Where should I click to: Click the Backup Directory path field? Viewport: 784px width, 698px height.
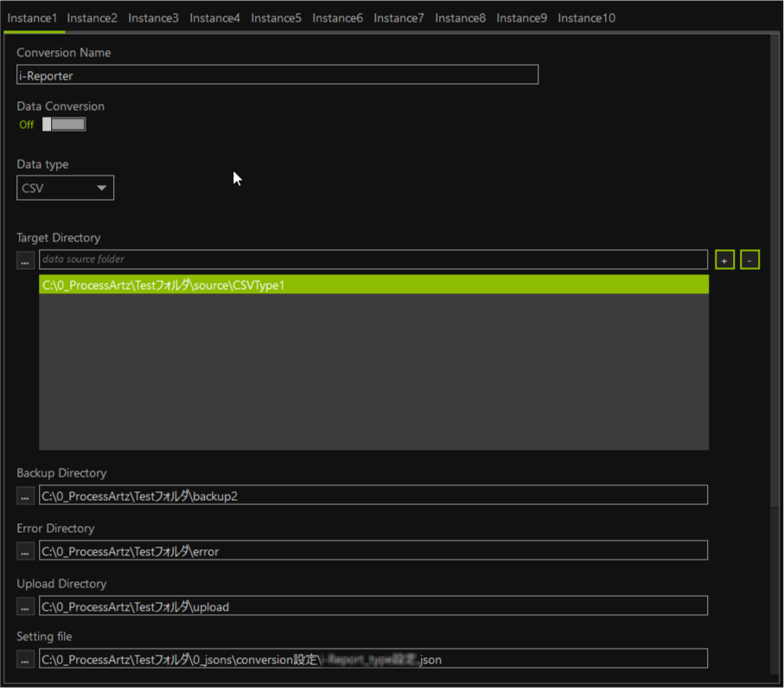pos(373,496)
